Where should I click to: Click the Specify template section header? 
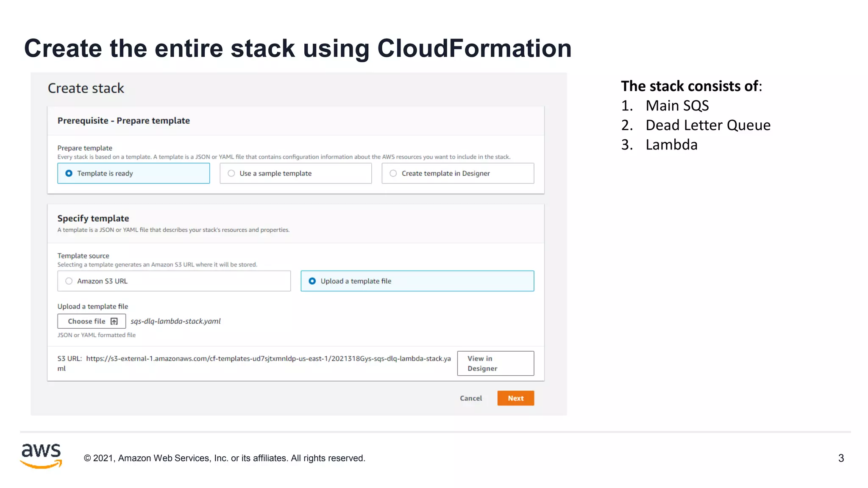pyautogui.click(x=93, y=219)
